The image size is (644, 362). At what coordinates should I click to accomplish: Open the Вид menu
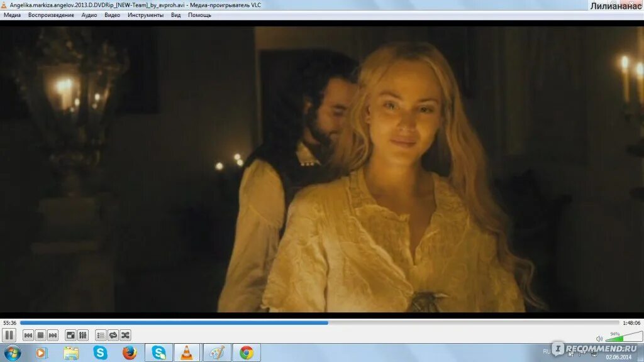(176, 15)
